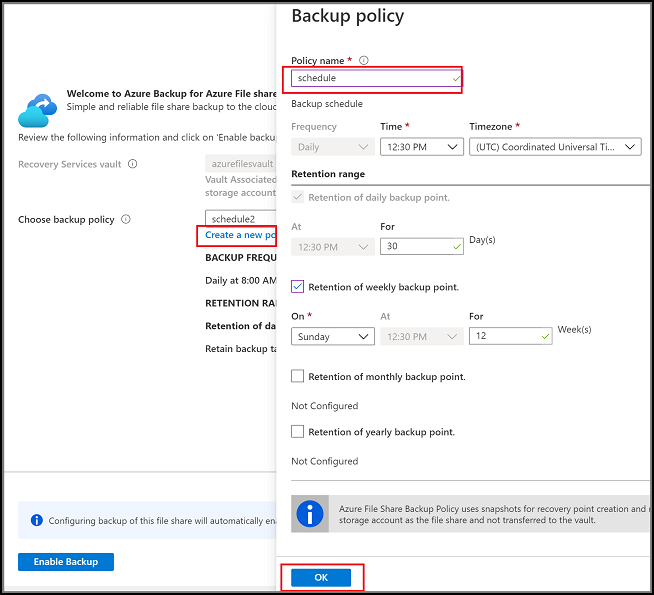
Task: Click the OK button
Action: click(321, 577)
